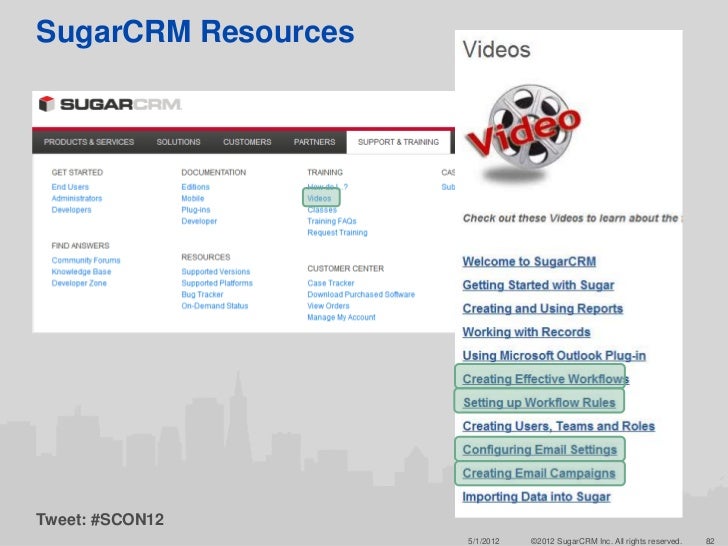Open View Orders link
The width and height of the screenshot is (728, 546).
tap(328, 306)
